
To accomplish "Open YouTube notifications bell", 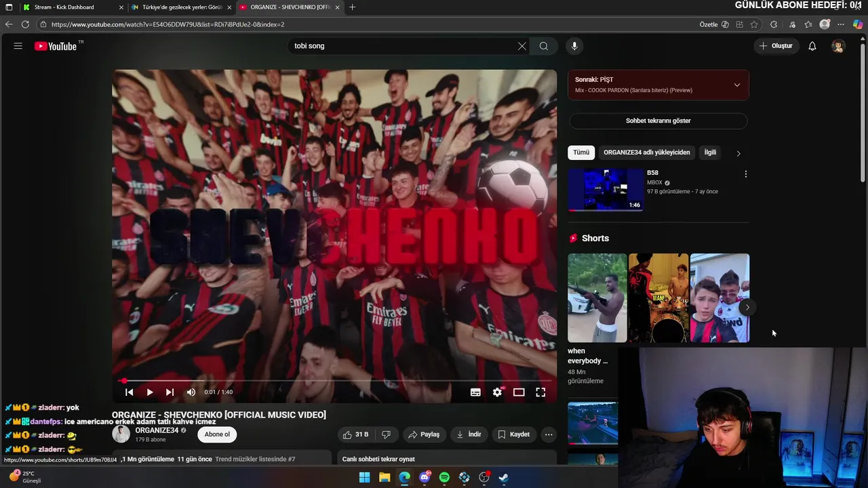I will point(812,46).
